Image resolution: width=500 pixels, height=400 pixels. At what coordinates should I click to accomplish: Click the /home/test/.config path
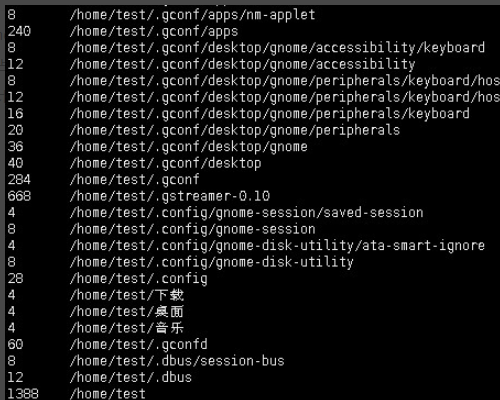pos(138,279)
